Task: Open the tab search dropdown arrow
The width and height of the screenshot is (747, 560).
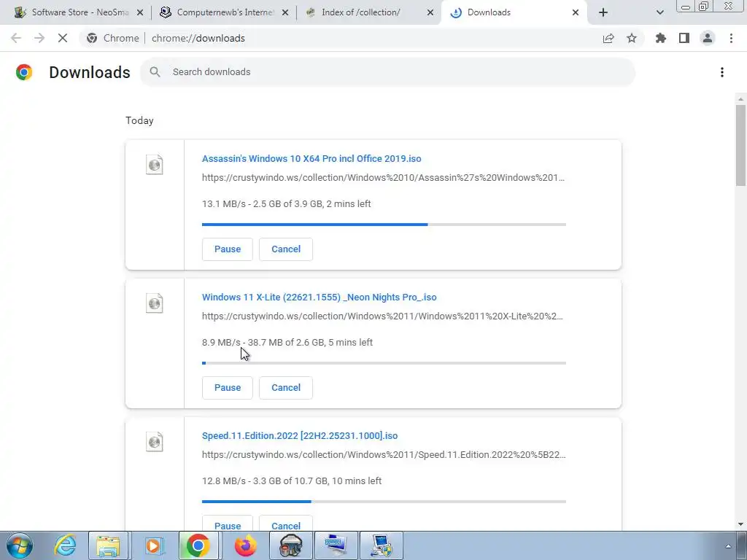Action: tap(659, 12)
